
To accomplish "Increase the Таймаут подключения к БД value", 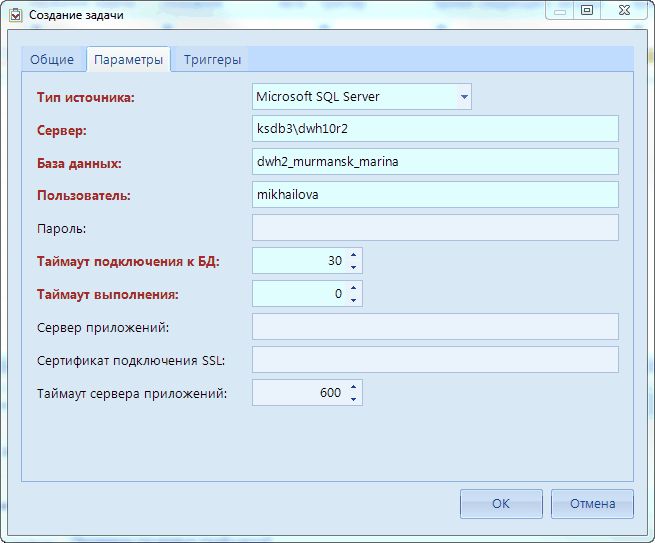I will click(x=354, y=256).
